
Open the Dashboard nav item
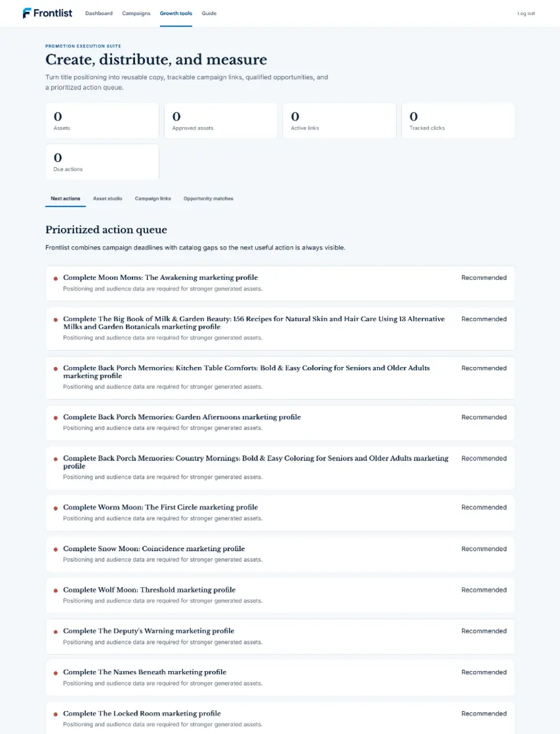pyautogui.click(x=99, y=13)
